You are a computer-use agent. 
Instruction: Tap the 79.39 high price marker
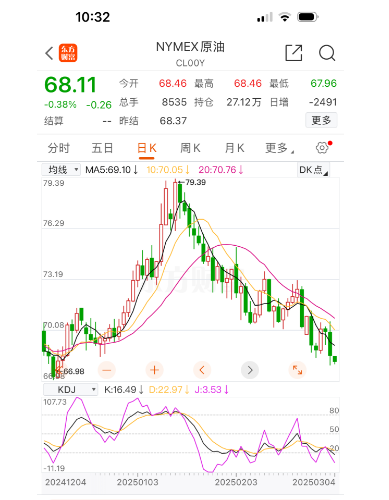point(193,182)
